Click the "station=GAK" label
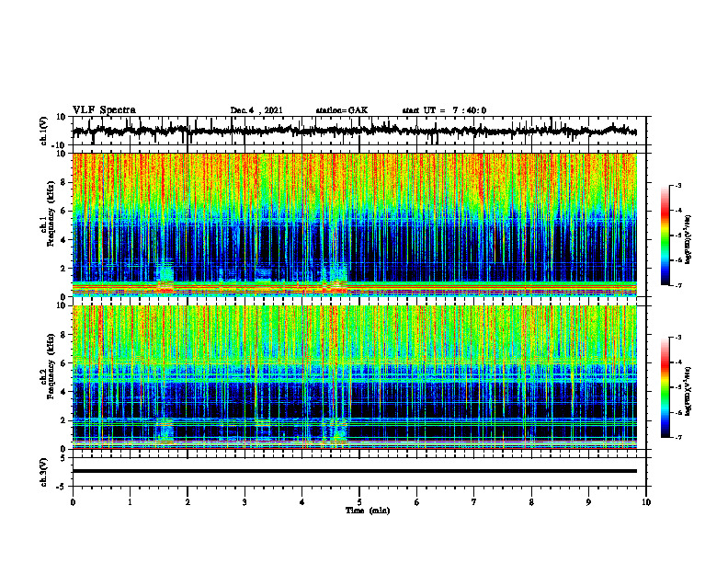Image resolution: width=728 pixels, height=563 pixels. coord(342,110)
